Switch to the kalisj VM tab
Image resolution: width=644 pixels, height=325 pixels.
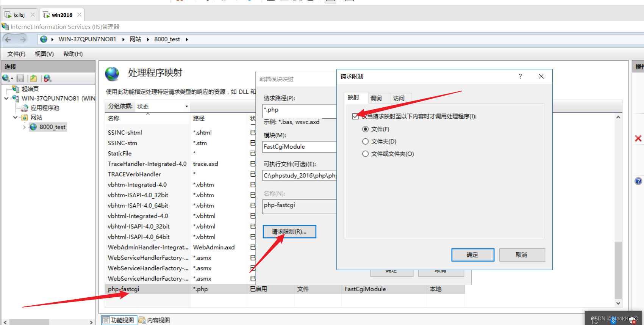click(19, 15)
